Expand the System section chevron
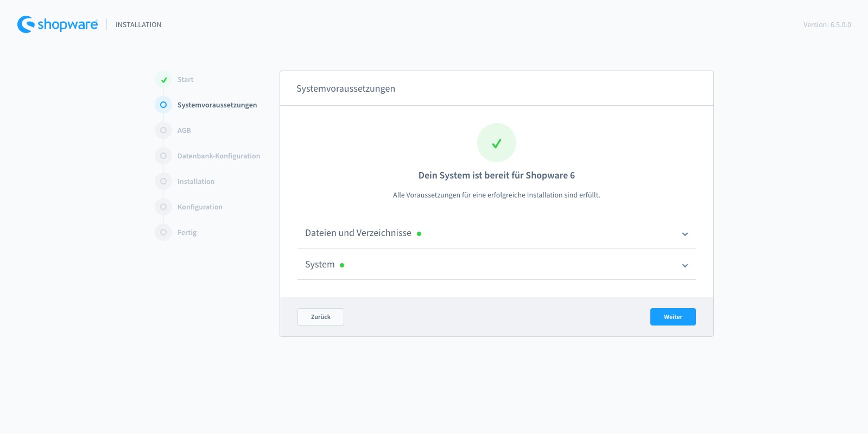Screen dimensions: 868x434 click(685, 266)
